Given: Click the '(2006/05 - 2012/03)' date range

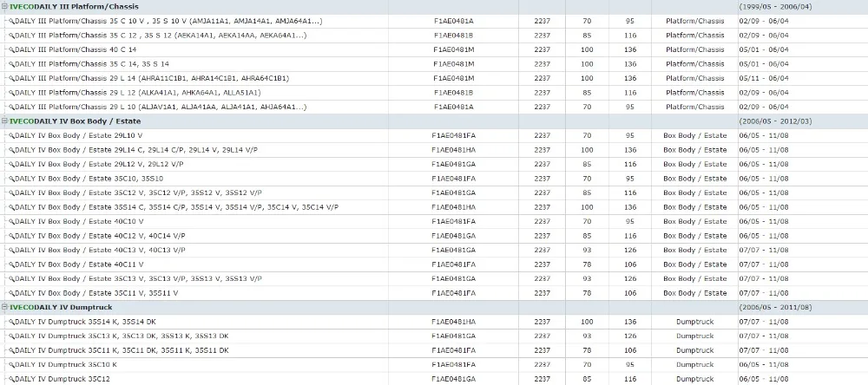Looking at the screenshot, I should (x=775, y=121).
